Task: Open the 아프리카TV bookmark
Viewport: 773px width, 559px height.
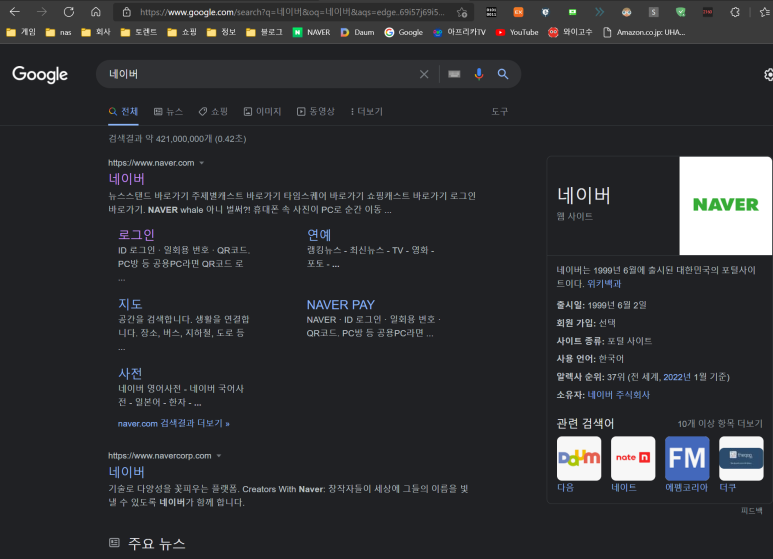Action: pyautogui.click(x=459, y=32)
